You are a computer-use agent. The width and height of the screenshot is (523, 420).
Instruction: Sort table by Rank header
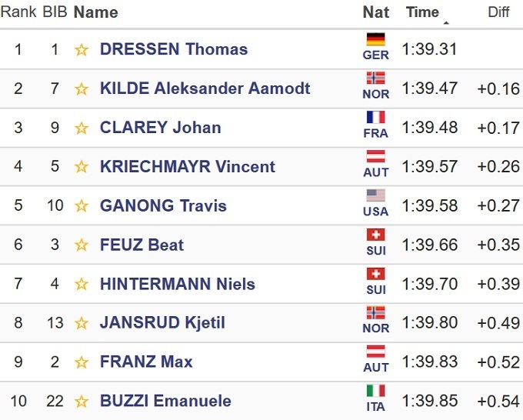click(x=18, y=12)
